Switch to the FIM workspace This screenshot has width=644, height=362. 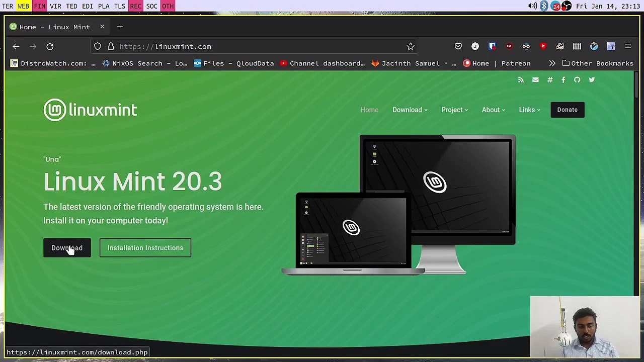coord(39,6)
